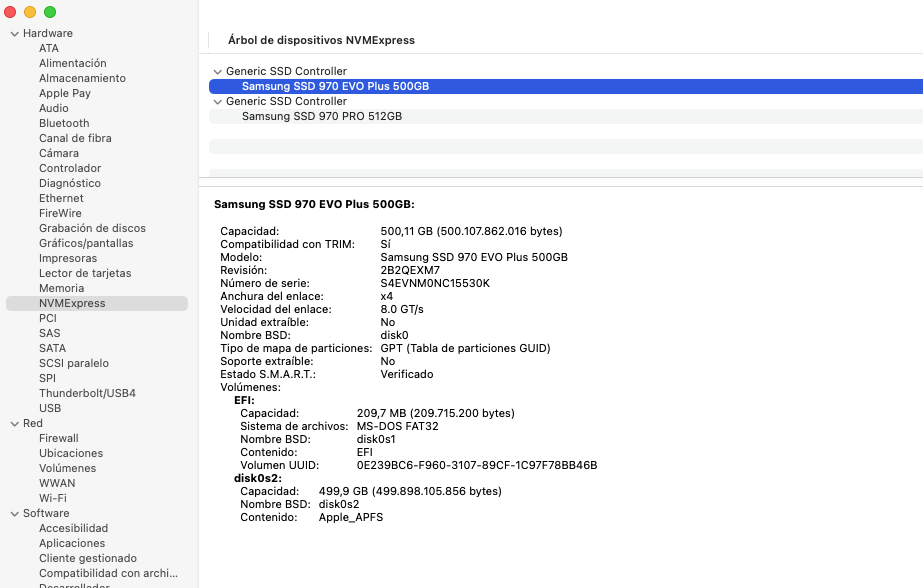Minimize the window with yellow button
Image resolution: width=923 pixels, height=588 pixels.
pyautogui.click(x=30, y=12)
